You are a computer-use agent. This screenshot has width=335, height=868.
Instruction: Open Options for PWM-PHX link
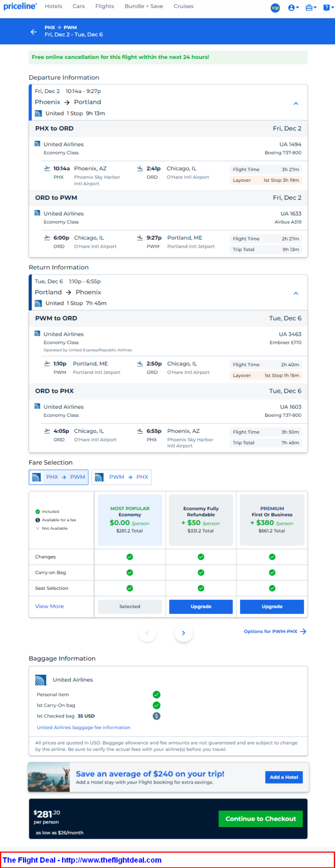275,632
